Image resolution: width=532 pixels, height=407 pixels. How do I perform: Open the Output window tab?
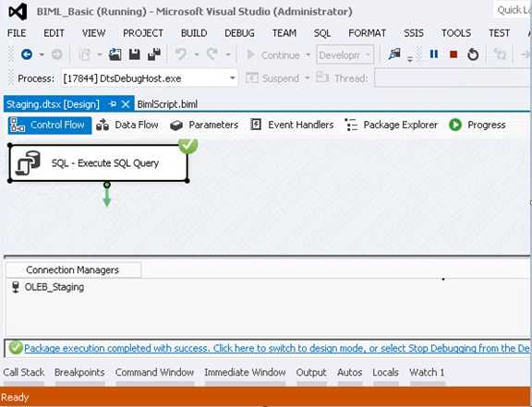tap(311, 373)
